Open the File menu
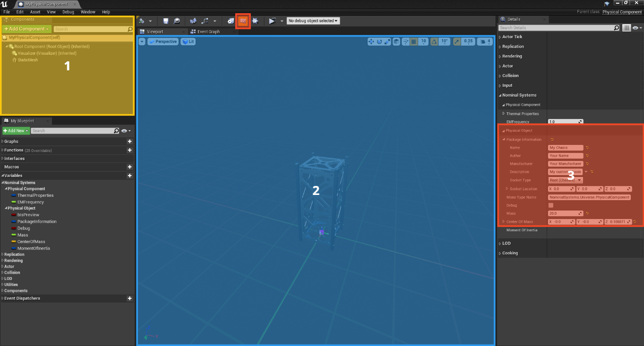The width and height of the screenshot is (644, 346). 7,12
